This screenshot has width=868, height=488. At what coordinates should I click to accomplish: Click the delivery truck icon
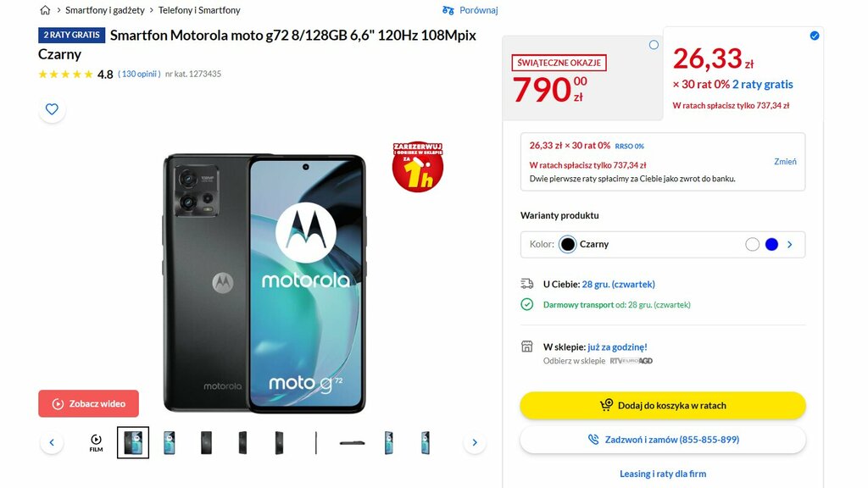(527, 284)
